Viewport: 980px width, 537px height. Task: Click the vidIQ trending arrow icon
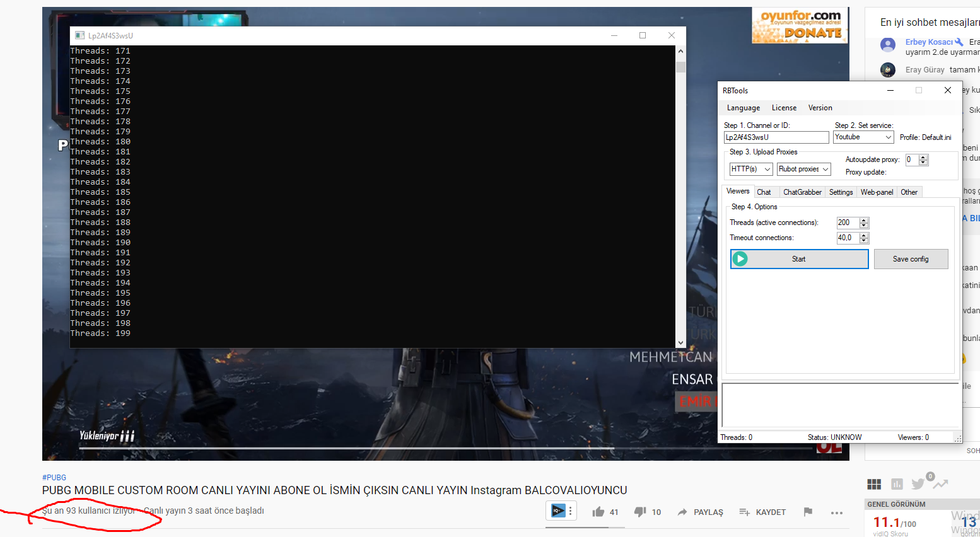tap(941, 484)
